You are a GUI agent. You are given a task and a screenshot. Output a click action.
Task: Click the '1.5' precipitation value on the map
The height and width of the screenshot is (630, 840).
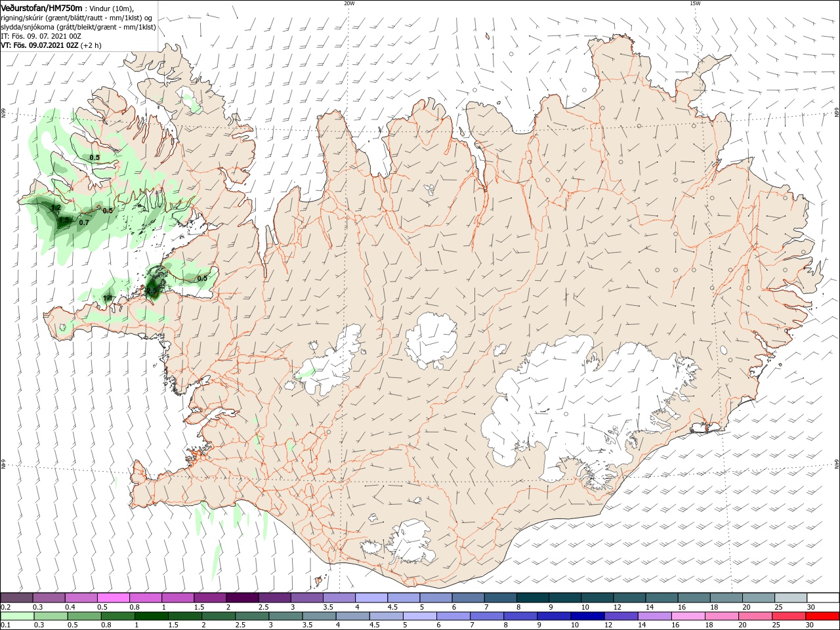(64, 221)
